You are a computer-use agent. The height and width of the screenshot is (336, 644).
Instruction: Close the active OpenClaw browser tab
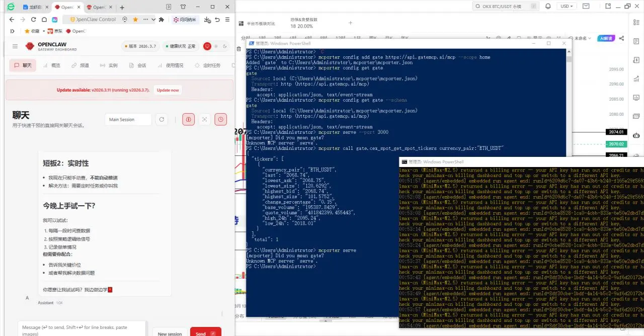(x=78, y=7)
